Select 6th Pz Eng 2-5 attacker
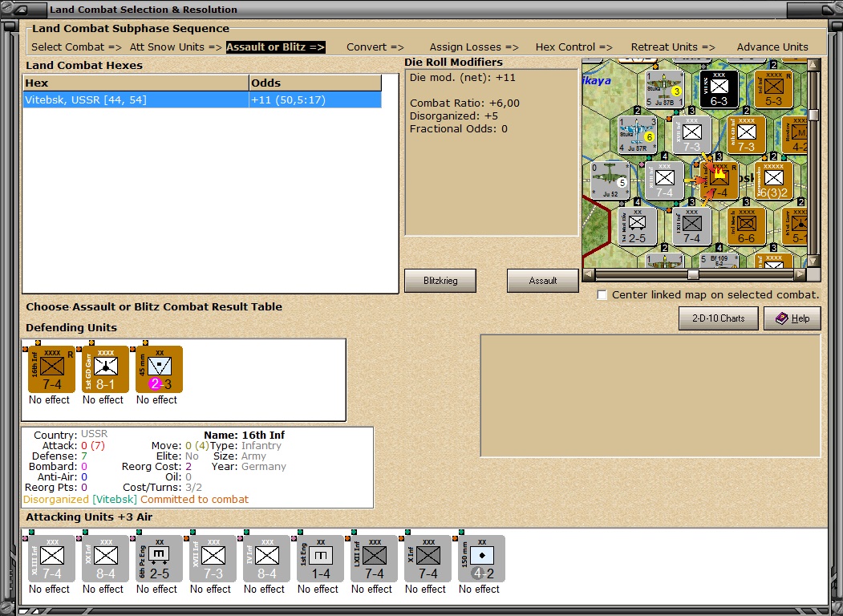The width and height of the screenshot is (843, 616). (159, 558)
